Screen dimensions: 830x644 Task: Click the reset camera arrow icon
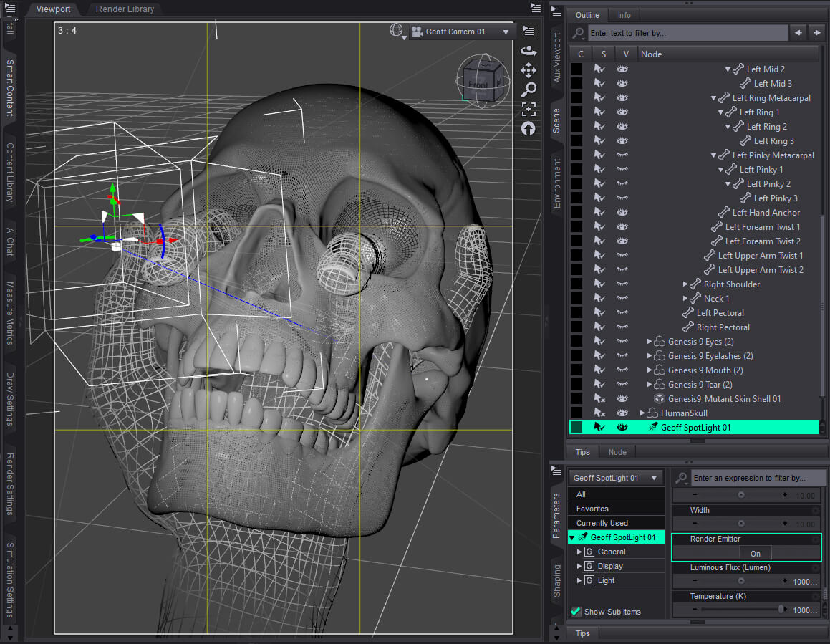point(529,129)
